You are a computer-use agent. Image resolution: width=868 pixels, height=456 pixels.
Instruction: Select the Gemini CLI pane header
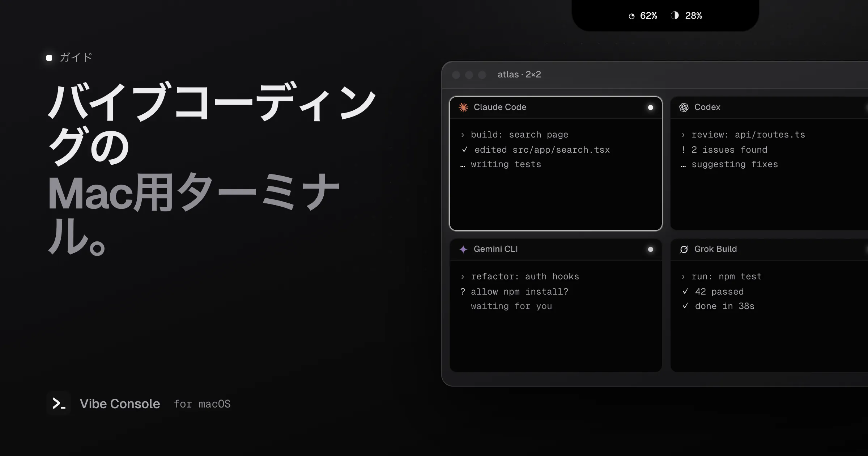(x=556, y=249)
